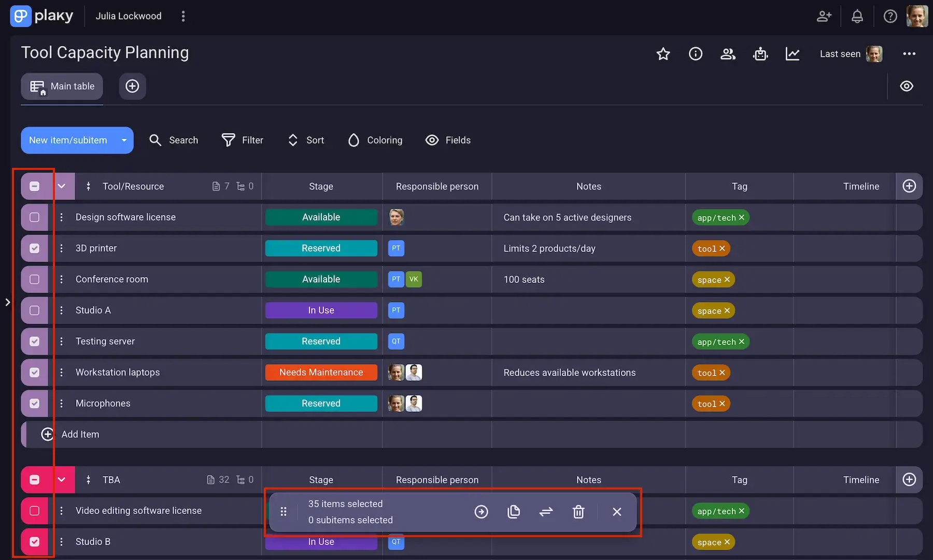This screenshot has width=933, height=560.
Task: Open workspace options next to Julia Lockwood
Action: tap(183, 16)
